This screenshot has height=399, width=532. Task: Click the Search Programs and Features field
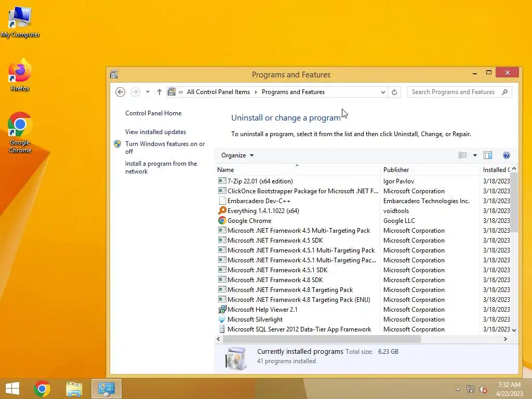(x=459, y=92)
